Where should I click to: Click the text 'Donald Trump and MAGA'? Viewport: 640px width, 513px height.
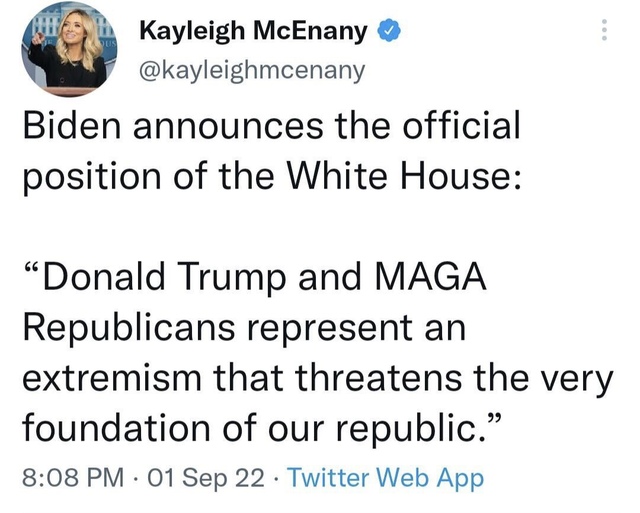264,276
